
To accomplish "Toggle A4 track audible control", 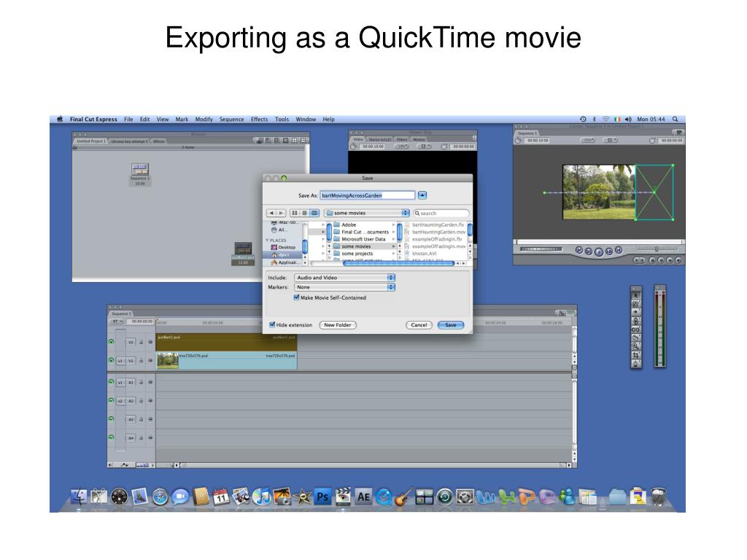I will point(111,437).
